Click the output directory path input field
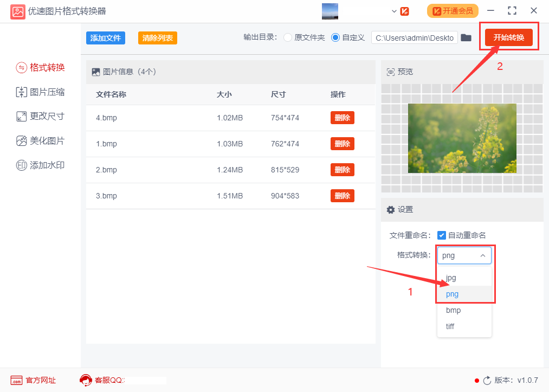The image size is (549, 392). tap(414, 38)
